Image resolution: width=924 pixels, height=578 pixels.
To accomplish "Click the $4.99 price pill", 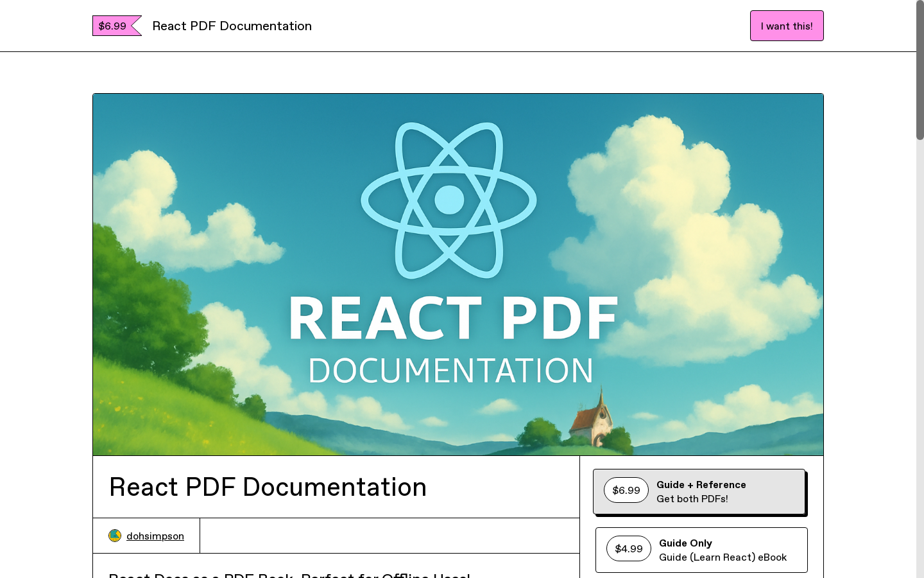I will click(x=629, y=548).
